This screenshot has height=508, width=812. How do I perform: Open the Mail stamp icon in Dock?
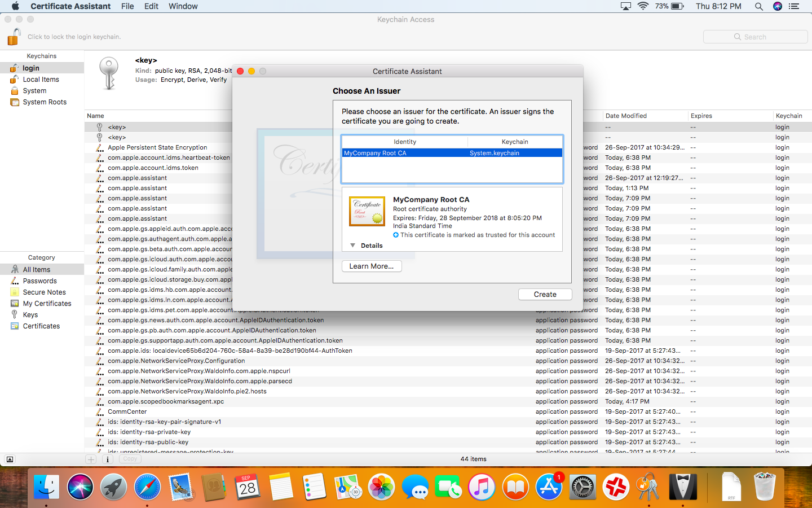(x=181, y=487)
